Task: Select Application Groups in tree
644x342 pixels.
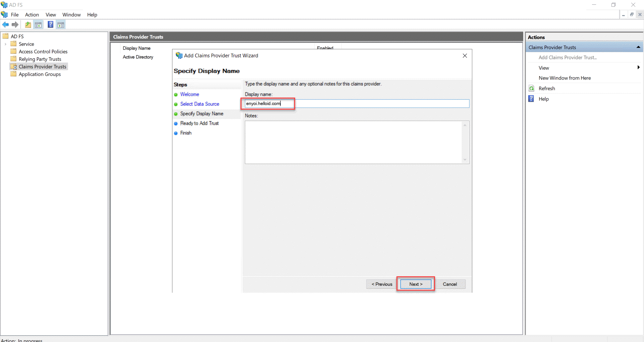Action: point(40,74)
